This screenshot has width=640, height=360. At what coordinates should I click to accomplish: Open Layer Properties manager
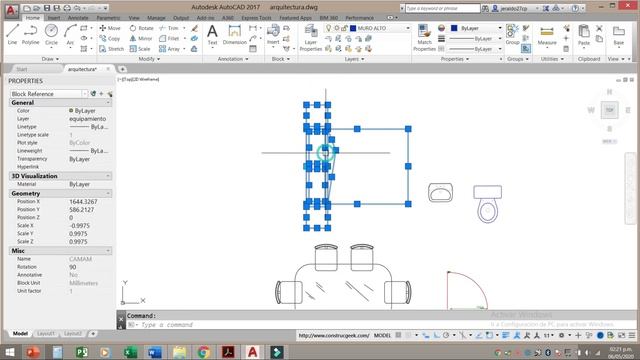(311, 38)
